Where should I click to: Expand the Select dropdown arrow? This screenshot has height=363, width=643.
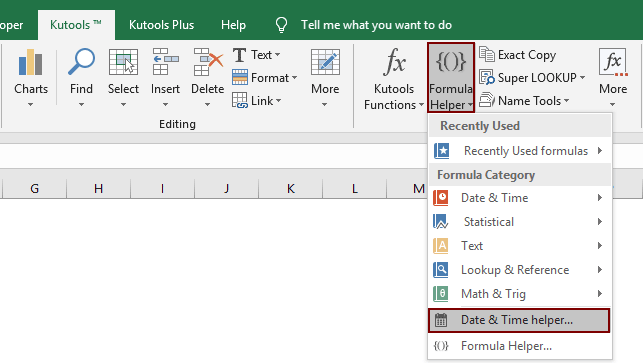123,105
